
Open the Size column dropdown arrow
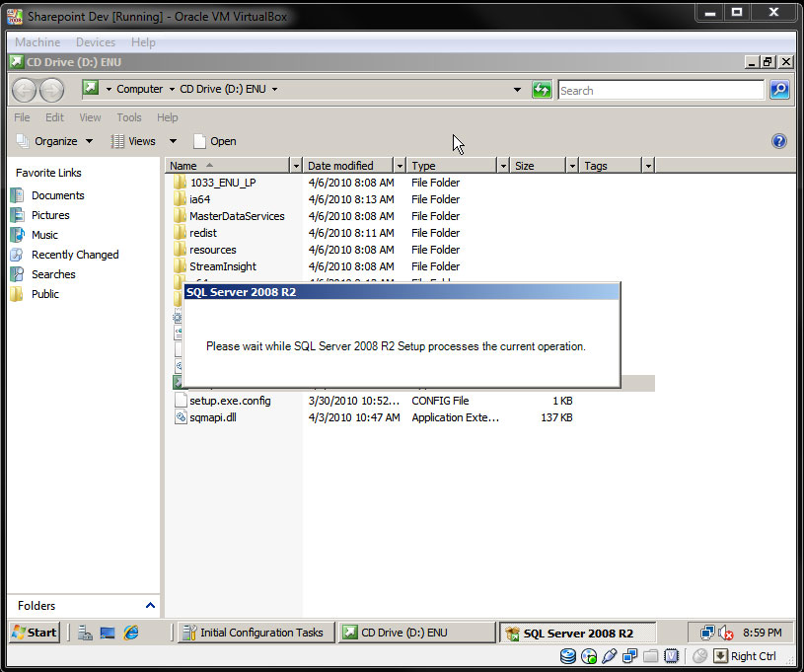coord(572,166)
